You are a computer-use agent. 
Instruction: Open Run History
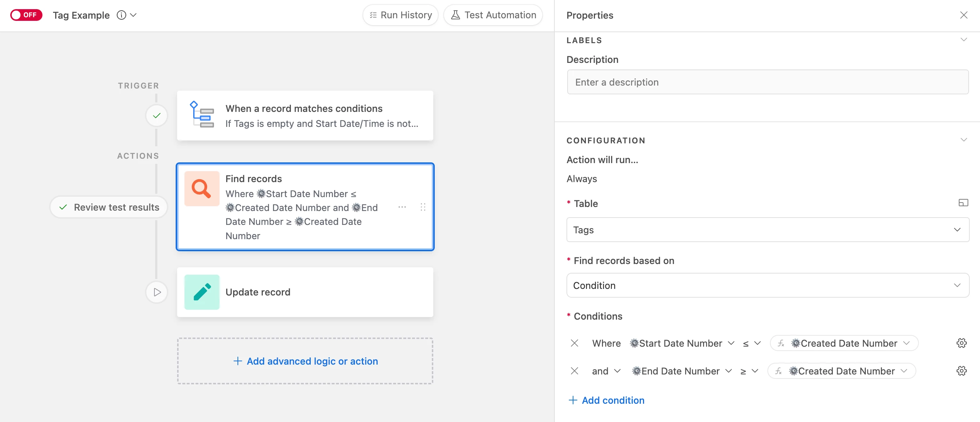400,15
